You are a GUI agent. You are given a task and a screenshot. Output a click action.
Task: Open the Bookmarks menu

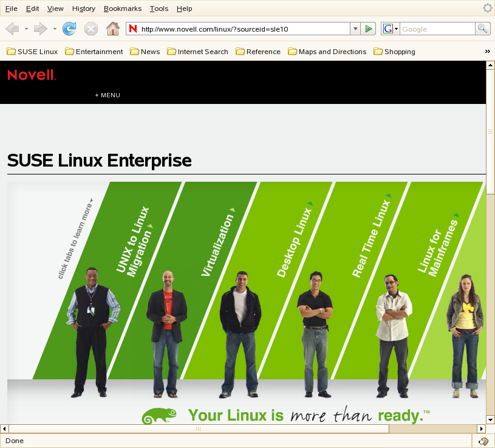pyautogui.click(x=123, y=9)
